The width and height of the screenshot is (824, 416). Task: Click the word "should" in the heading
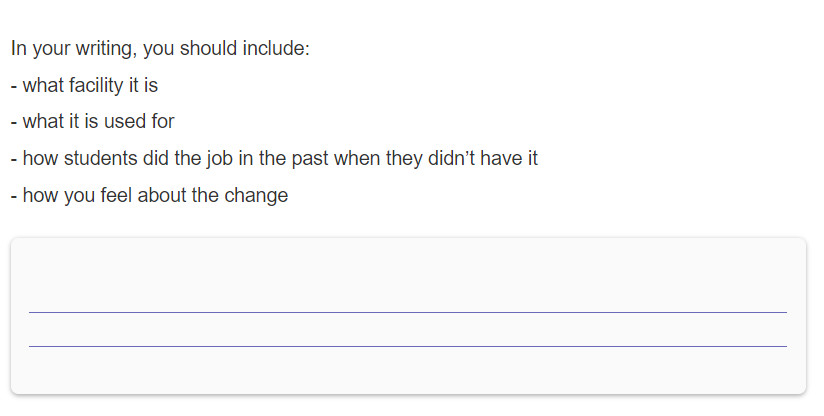coord(209,48)
